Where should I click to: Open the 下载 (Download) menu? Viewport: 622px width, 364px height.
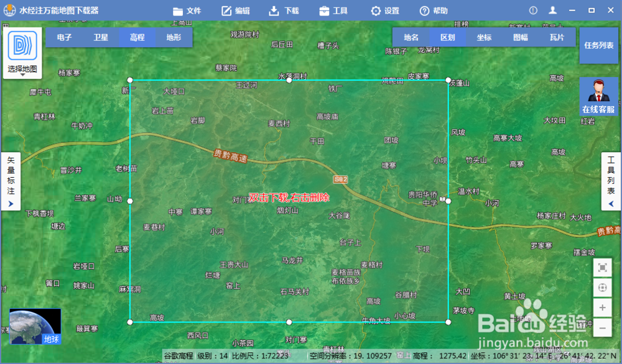click(x=284, y=11)
